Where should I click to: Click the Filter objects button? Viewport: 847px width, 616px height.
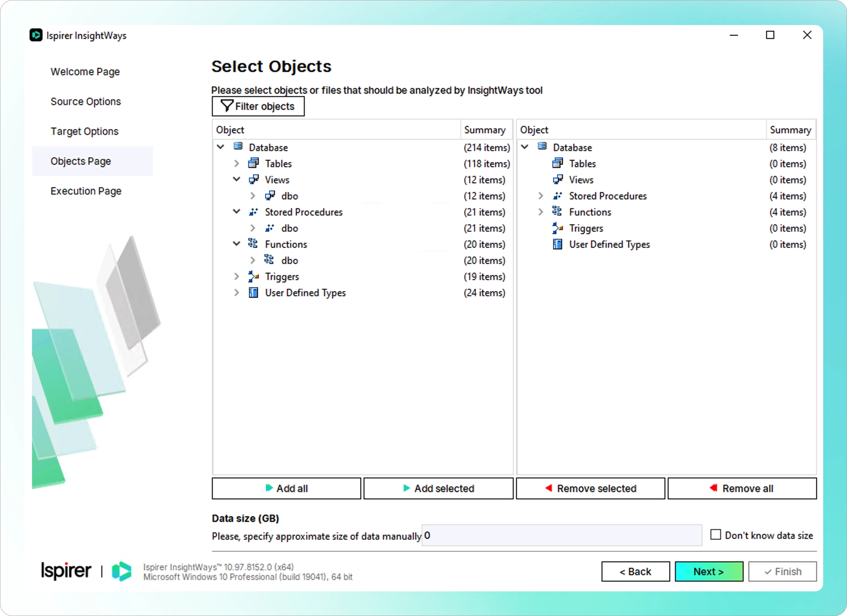click(x=258, y=106)
